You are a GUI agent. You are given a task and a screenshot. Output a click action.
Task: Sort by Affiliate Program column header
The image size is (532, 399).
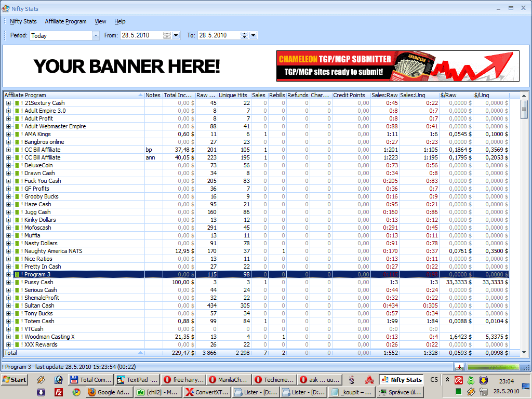pos(74,96)
